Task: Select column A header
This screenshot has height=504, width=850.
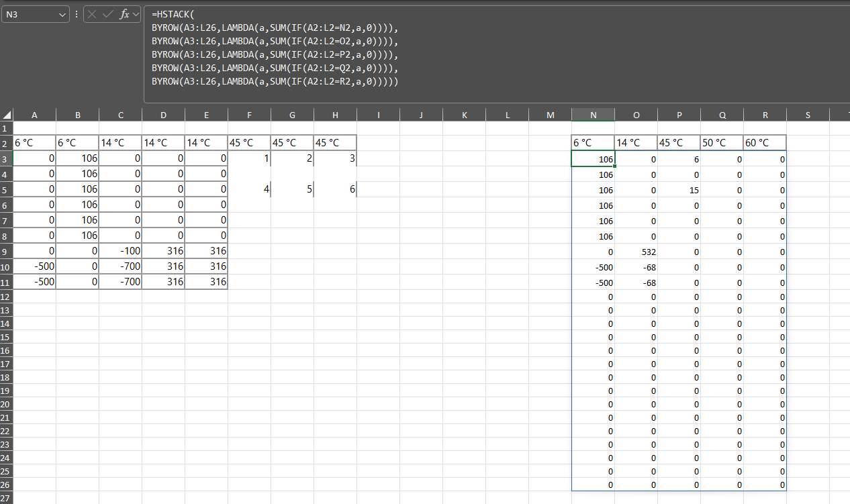Action: tap(34, 115)
